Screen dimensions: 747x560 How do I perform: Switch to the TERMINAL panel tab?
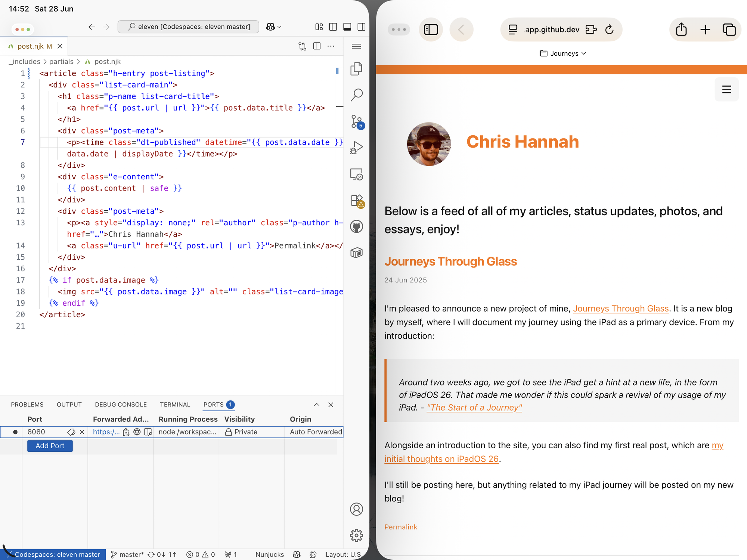point(175,405)
